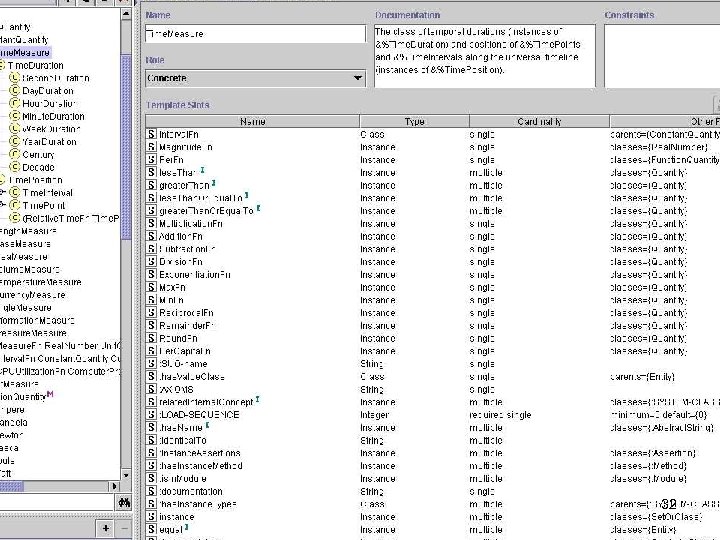This screenshot has width=720, height=540.
Task: Select TimeMeasure in the class tree
Action: point(25,52)
